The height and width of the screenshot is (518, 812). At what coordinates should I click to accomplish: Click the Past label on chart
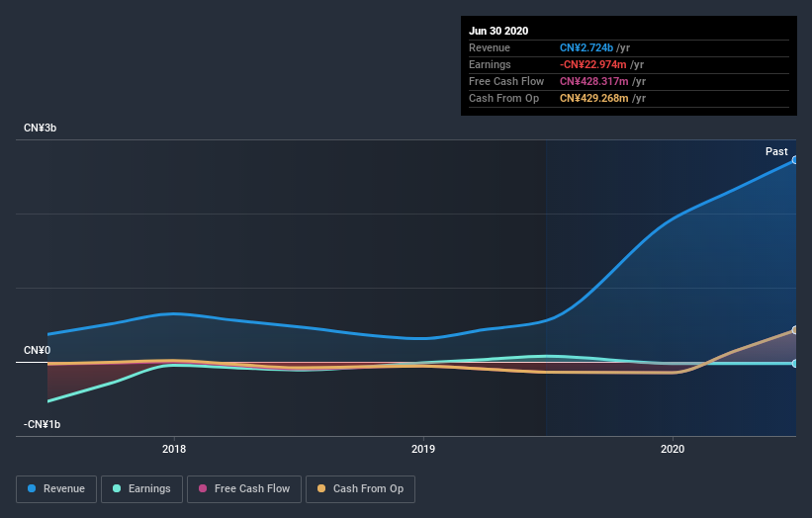point(776,151)
